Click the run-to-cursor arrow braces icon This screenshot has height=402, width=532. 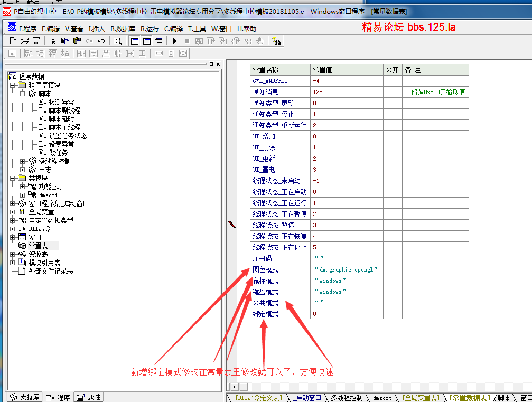(248, 41)
